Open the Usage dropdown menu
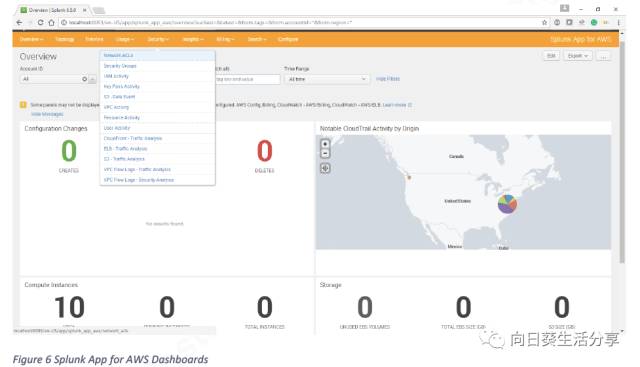This screenshot has height=367, width=640. [x=125, y=39]
